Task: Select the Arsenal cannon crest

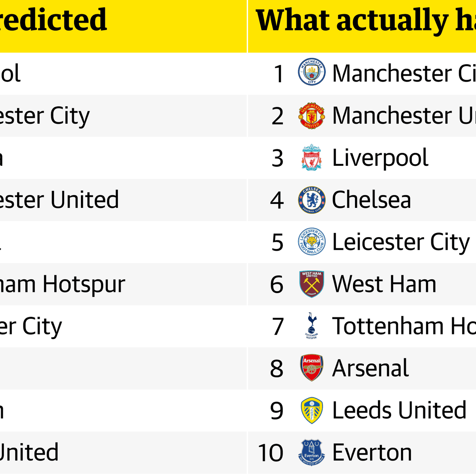Action: pyautogui.click(x=311, y=368)
